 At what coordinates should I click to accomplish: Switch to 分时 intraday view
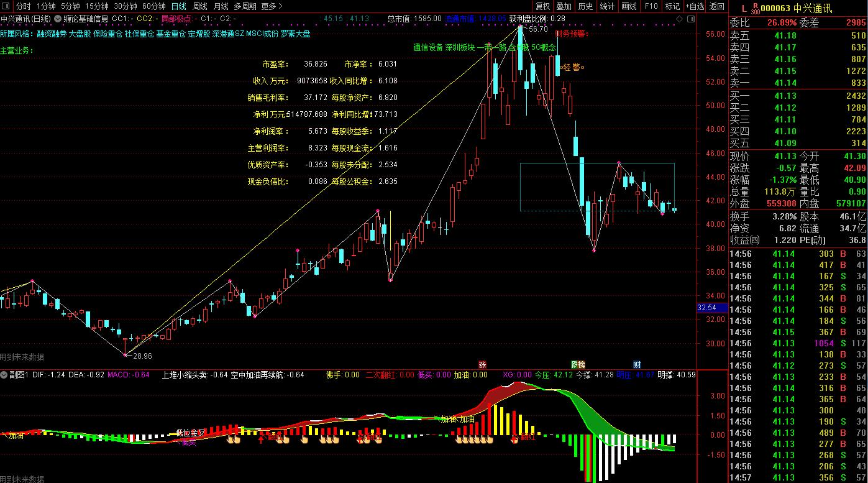(x=23, y=6)
